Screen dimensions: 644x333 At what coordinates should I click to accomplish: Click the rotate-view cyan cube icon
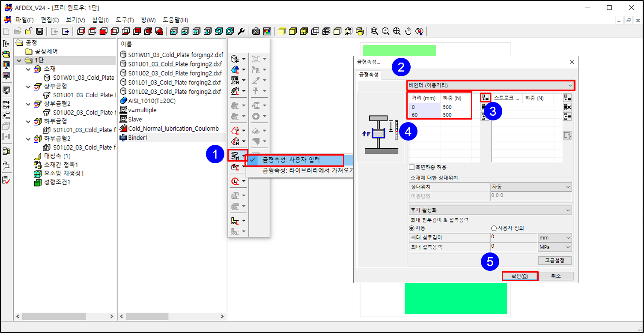click(x=219, y=31)
